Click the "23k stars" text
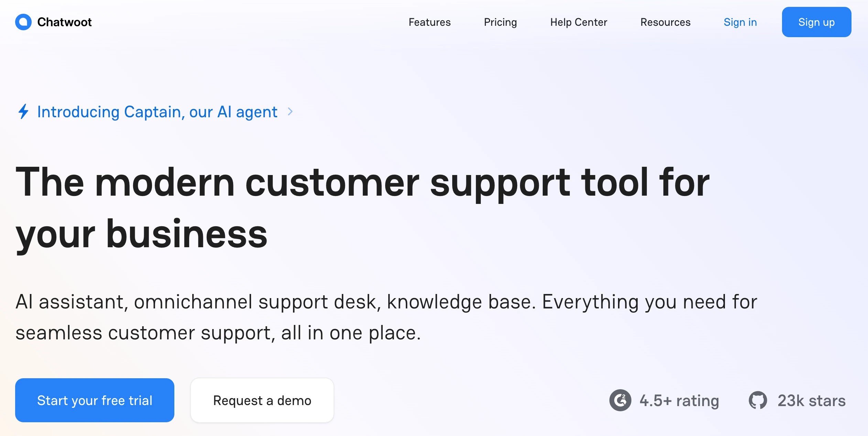 (x=811, y=400)
